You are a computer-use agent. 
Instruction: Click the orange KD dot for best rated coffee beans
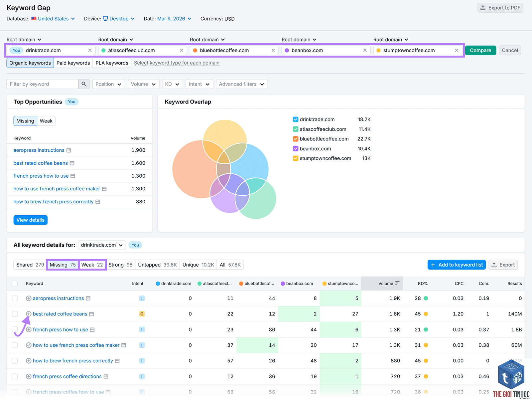[426, 314]
